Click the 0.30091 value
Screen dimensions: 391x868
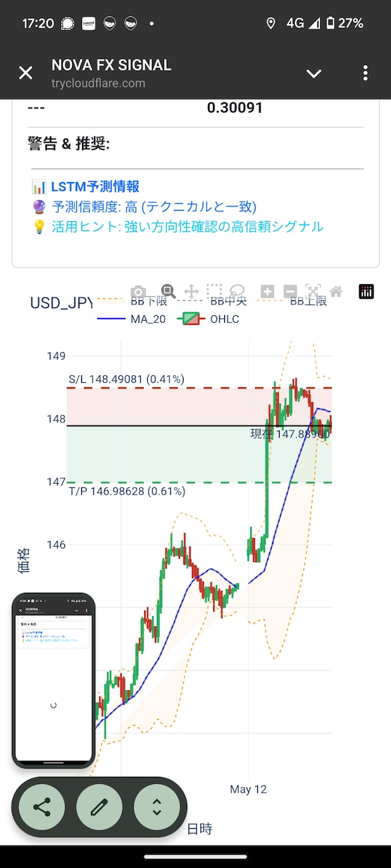(x=235, y=108)
